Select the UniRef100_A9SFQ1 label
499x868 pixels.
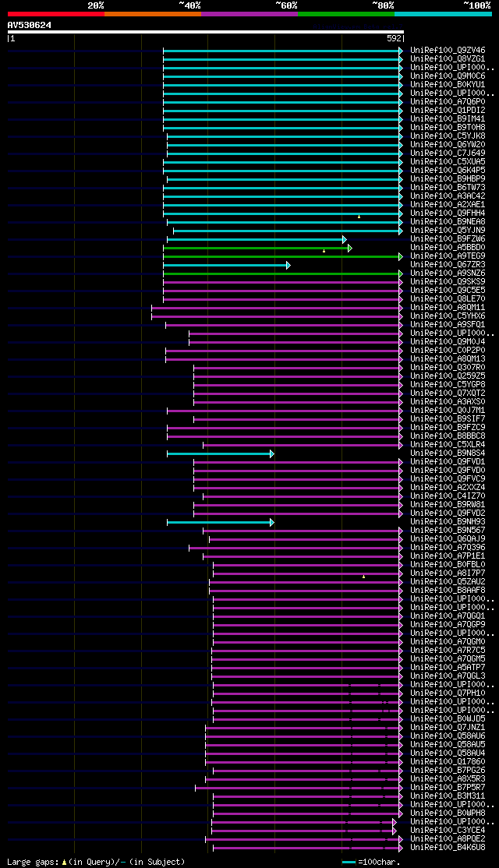click(x=448, y=324)
